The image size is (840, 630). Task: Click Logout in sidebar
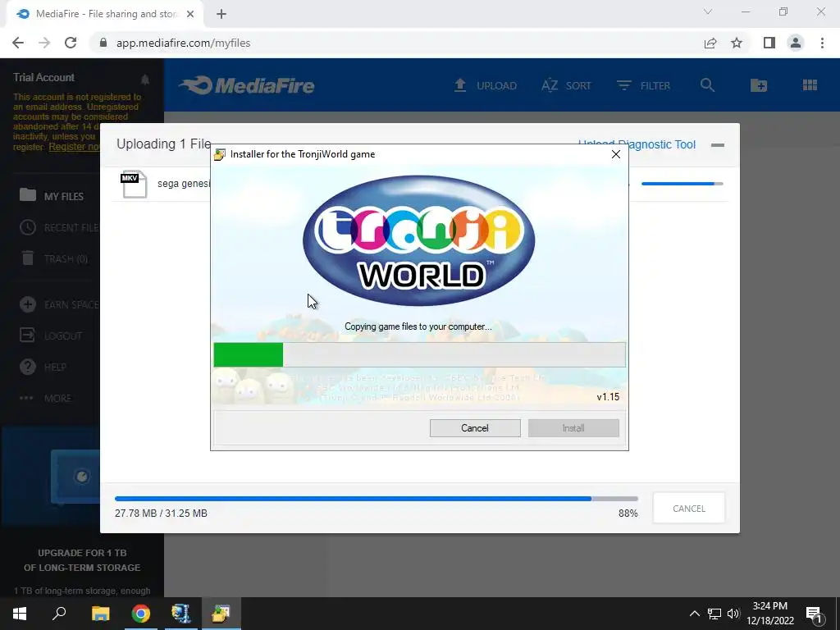[51, 336]
